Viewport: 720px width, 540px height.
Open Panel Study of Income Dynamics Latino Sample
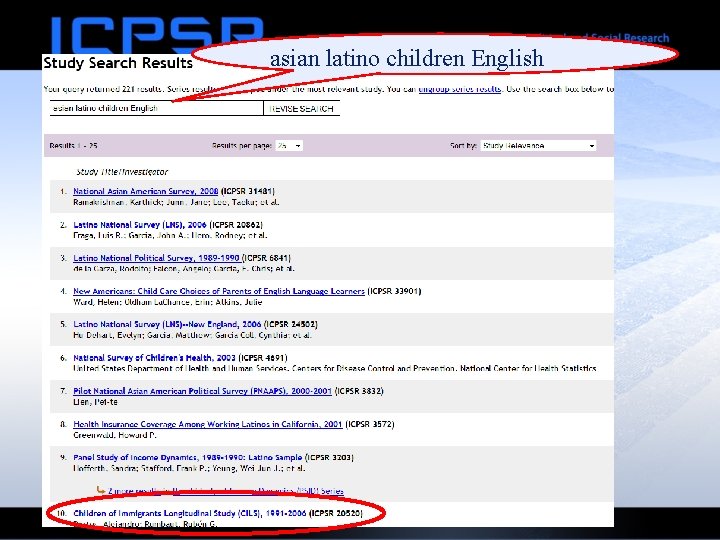[187, 457]
